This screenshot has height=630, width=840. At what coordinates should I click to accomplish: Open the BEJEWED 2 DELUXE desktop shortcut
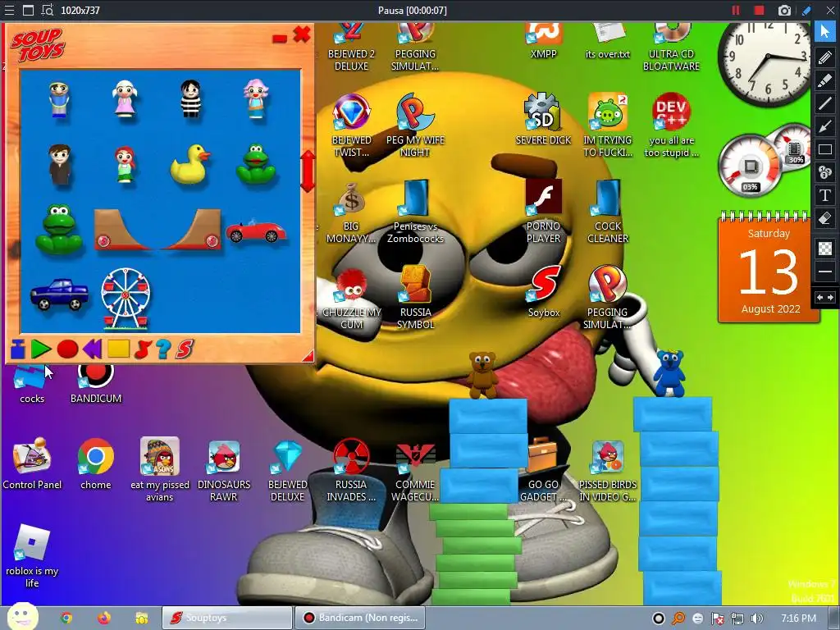[351, 47]
